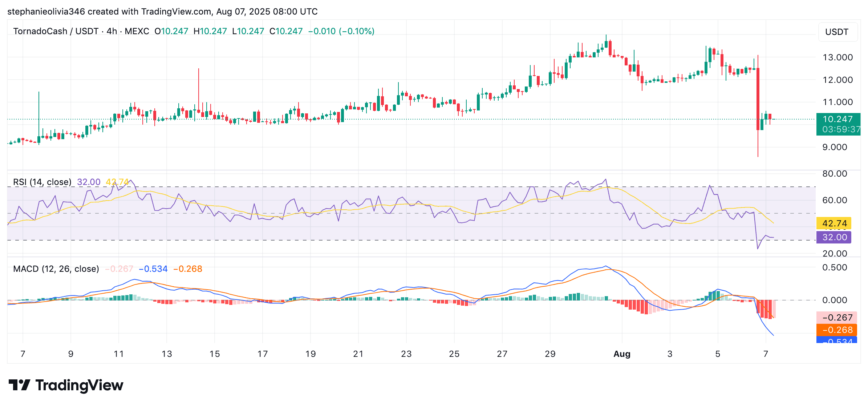Click the chart attribution header text
This screenshot has height=407, width=868.
(162, 12)
